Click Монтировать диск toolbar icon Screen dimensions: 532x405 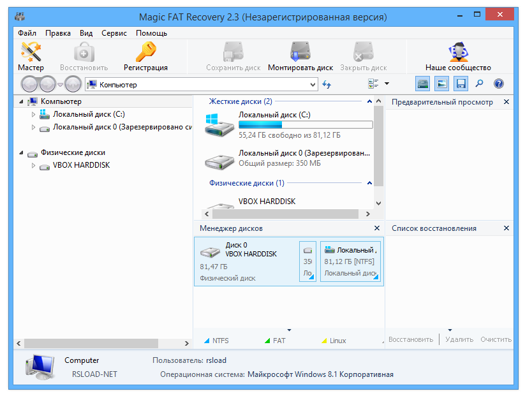[300, 57]
